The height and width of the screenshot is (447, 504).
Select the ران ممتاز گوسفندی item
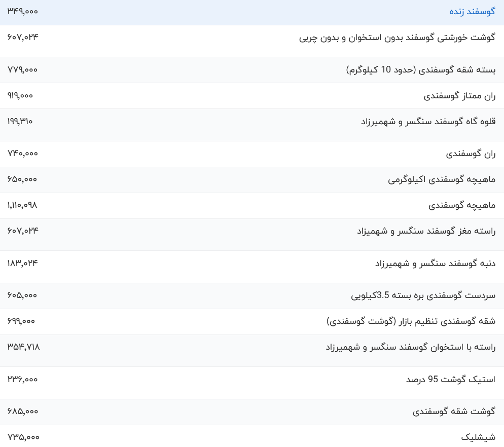pyautogui.click(x=459, y=95)
